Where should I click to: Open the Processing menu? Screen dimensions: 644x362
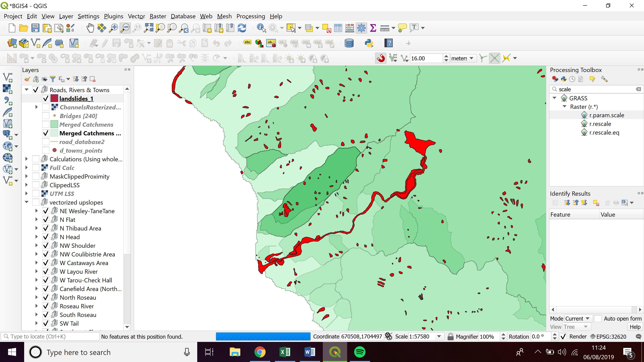coord(251,16)
